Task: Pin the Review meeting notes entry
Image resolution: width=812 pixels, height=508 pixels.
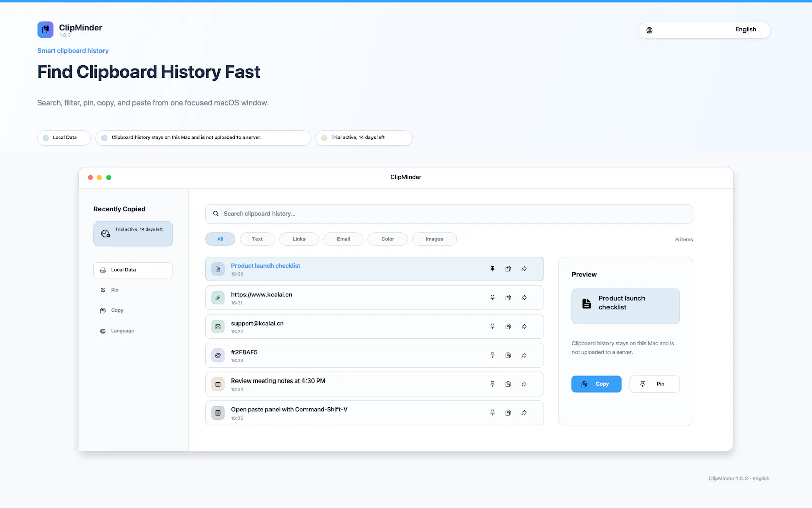Action: click(492, 384)
